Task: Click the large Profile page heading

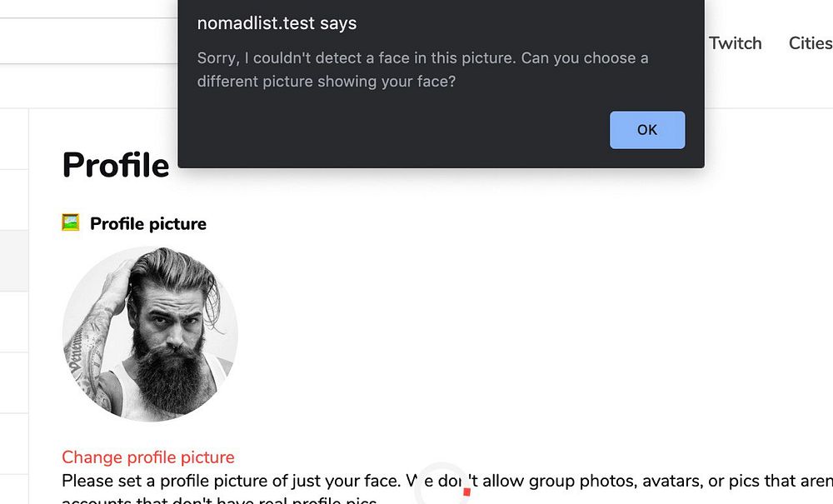Action: (116, 165)
